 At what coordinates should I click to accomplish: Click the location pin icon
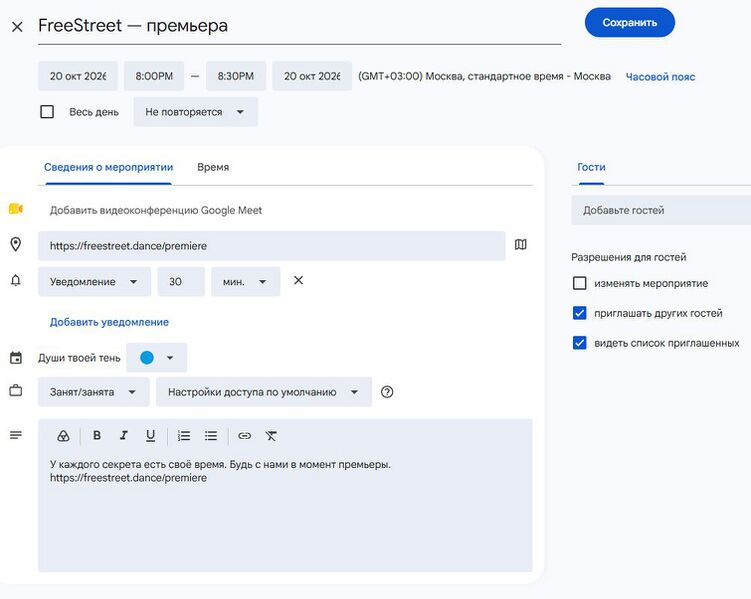16,245
